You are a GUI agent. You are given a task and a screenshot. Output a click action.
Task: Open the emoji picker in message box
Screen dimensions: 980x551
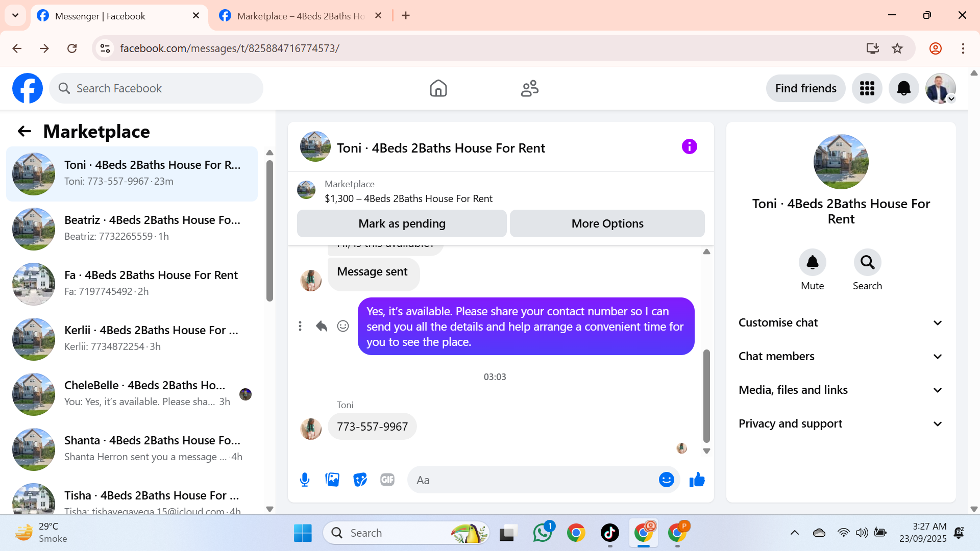pyautogui.click(x=666, y=480)
